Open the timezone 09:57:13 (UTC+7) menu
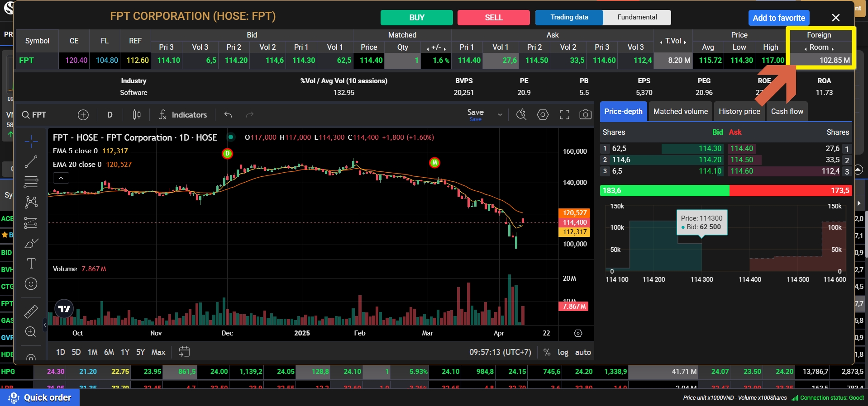868x406 pixels. [x=500, y=352]
